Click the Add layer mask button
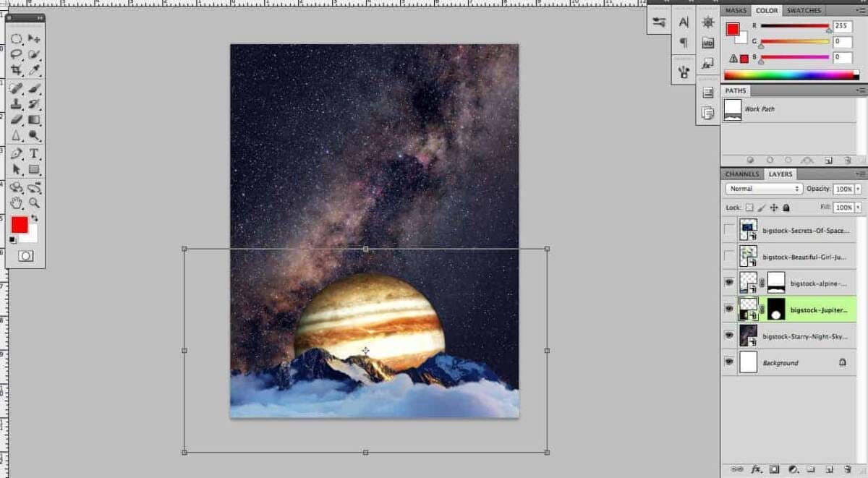The image size is (868, 478). 774,469
